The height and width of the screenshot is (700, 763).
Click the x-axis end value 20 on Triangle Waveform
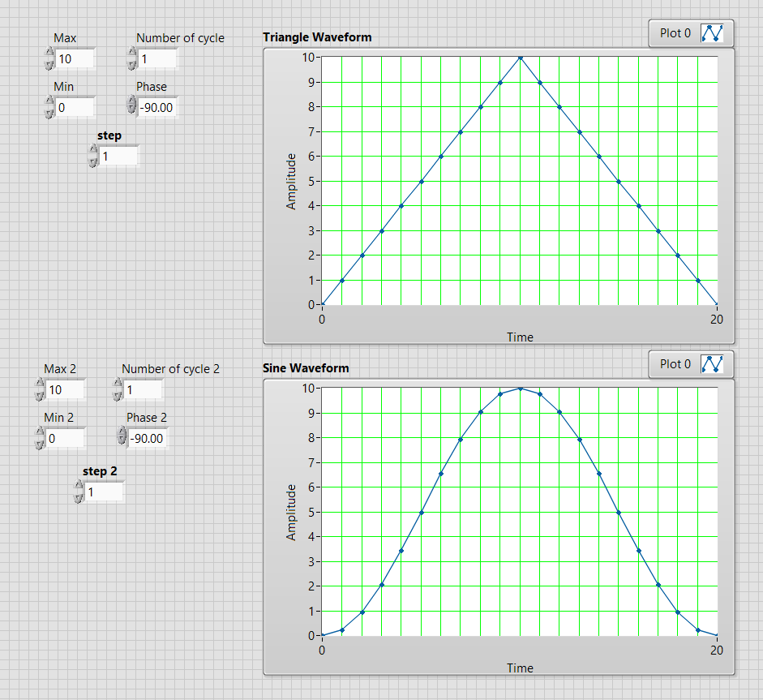[x=716, y=320]
